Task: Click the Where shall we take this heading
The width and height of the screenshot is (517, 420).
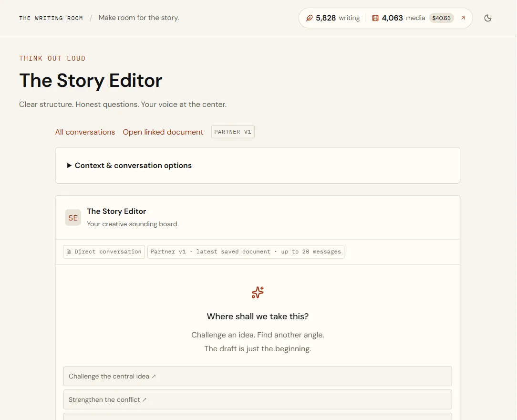Action: pos(258,316)
